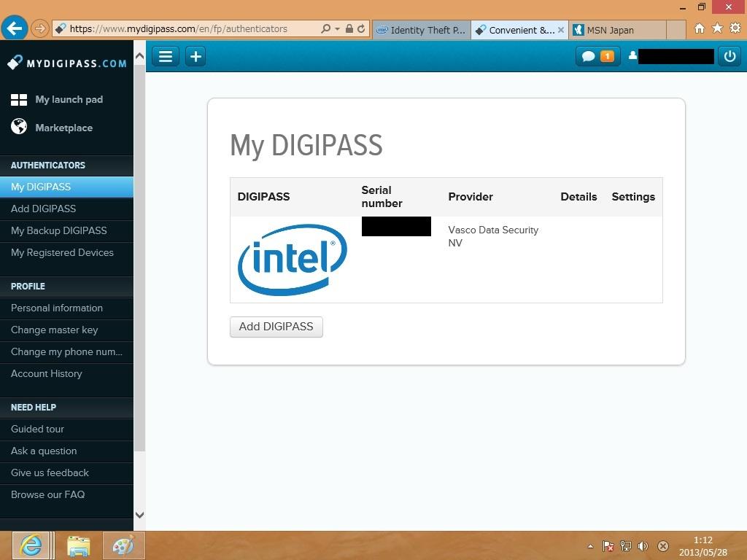747x560 pixels.
Task: Open notifications speech bubble with badge
Action: point(597,56)
